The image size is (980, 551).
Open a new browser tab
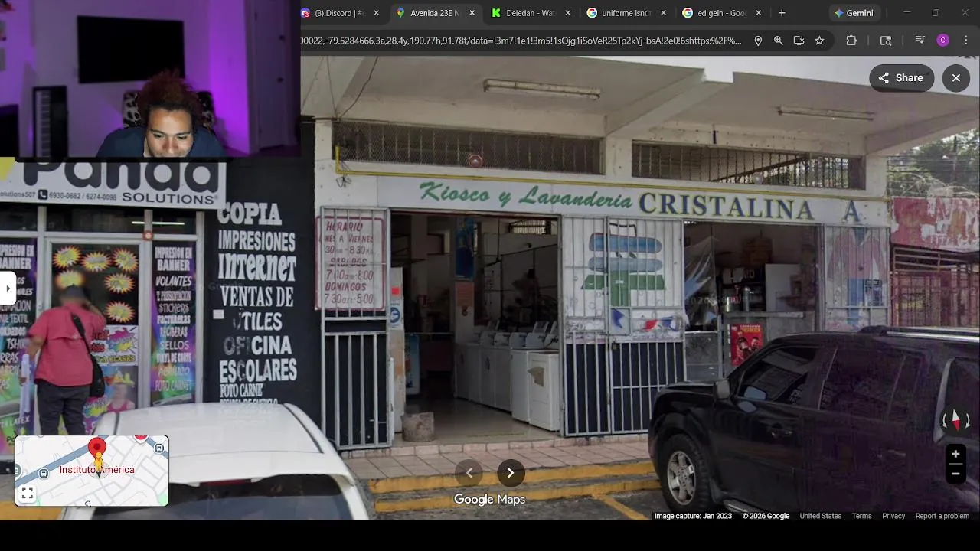[782, 13]
